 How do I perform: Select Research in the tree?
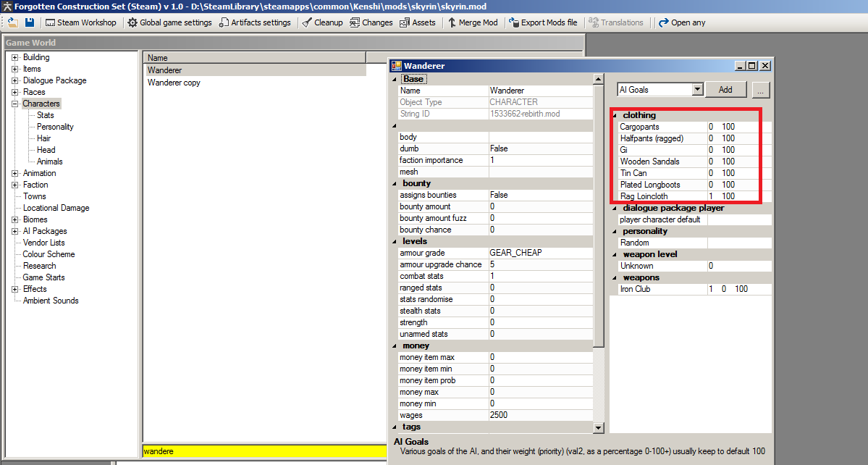click(x=39, y=267)
